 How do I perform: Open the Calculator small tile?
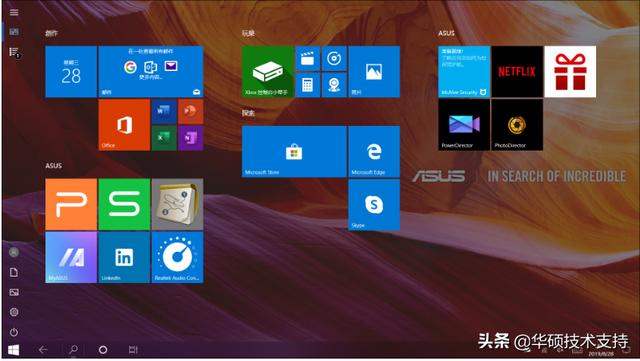[307, 85]
